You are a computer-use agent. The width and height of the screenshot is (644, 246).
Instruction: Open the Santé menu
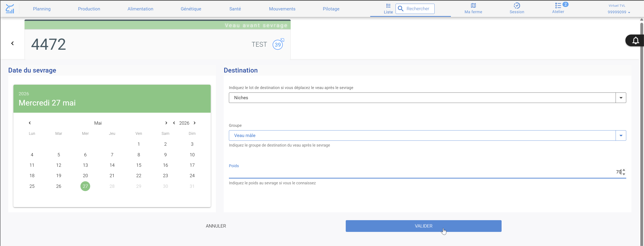point(235,9)
